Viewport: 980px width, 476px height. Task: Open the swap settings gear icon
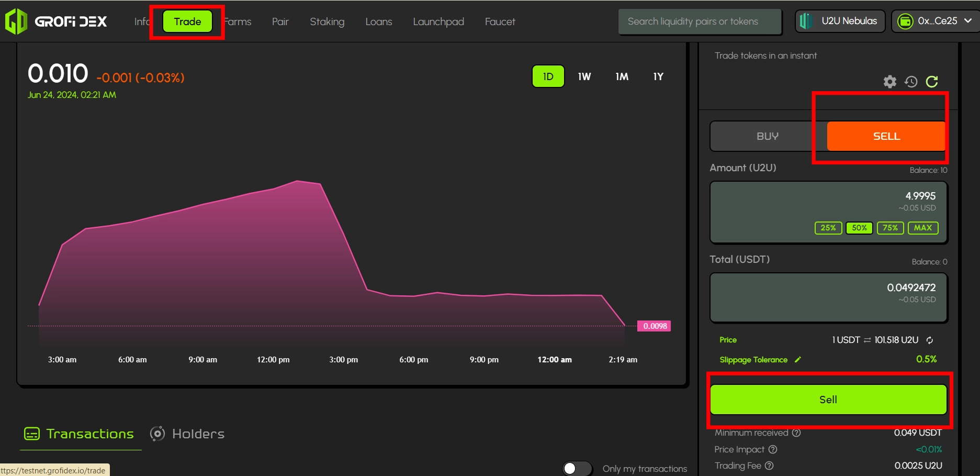point(889,82)
